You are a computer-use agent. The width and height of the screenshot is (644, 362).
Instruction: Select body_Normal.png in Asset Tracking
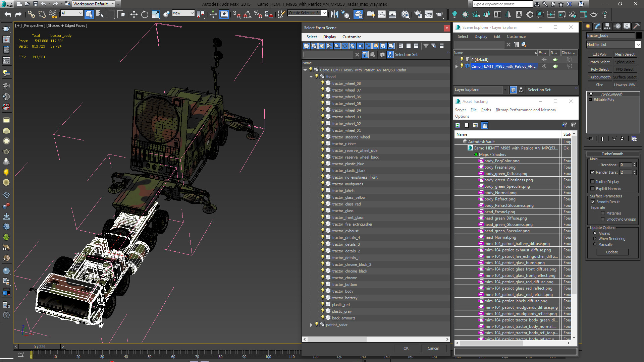(500, 193)
